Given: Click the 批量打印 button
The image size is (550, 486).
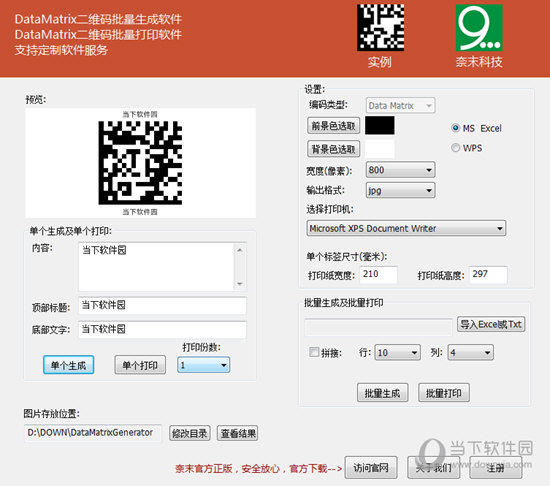Looking at the screenshot, I should (444, 393).
